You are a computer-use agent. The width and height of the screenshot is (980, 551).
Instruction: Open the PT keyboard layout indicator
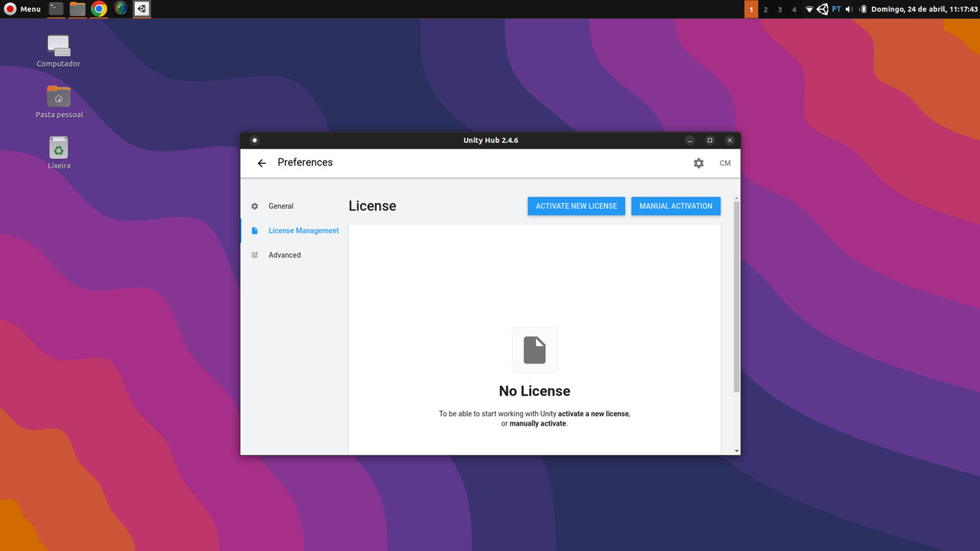836,9
